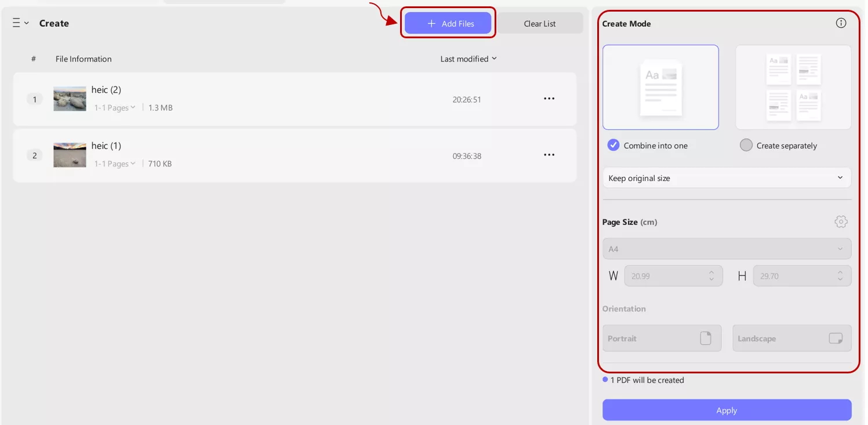Click the heic (1) image thumbnail
This screenshot has width=868, height=425.
(x=70, y=155)
